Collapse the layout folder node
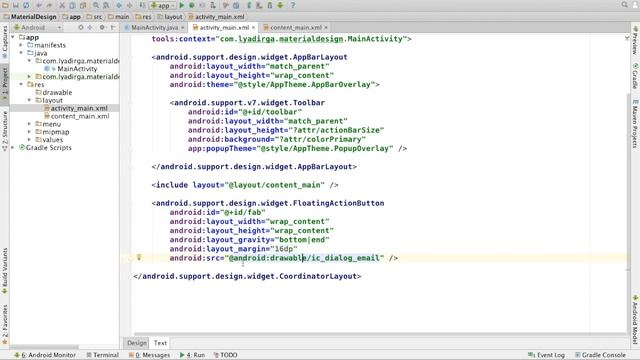Viewport: 640px width, 360px height. click(29, 100)
